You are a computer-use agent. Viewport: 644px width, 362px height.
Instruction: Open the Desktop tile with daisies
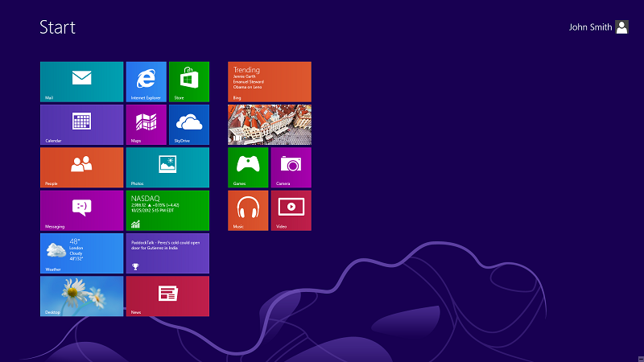[x=82, y=296]
